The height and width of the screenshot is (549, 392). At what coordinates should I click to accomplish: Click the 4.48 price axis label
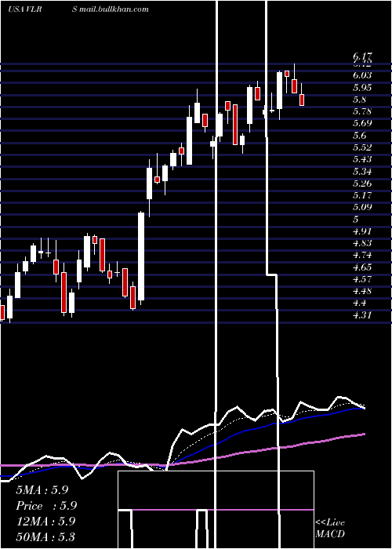(x=362, y=291)
